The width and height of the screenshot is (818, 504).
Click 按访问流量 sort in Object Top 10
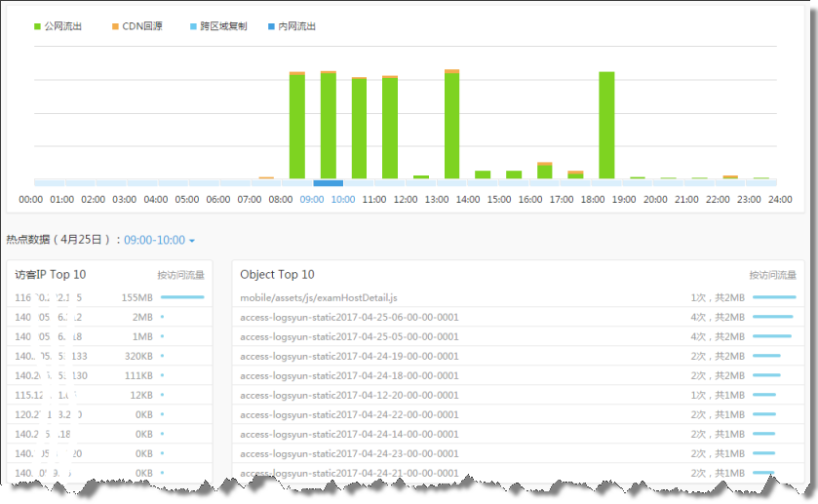click(772, 276)
